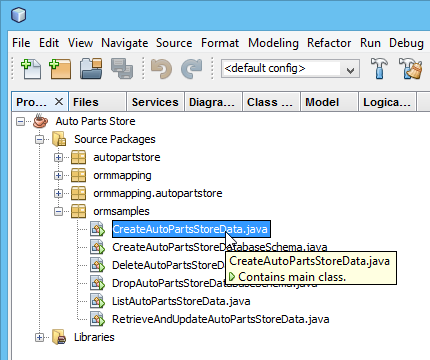Click the Save All toolbar icon
The width and height of the screenshot is (430, 360).
[122, 69]
